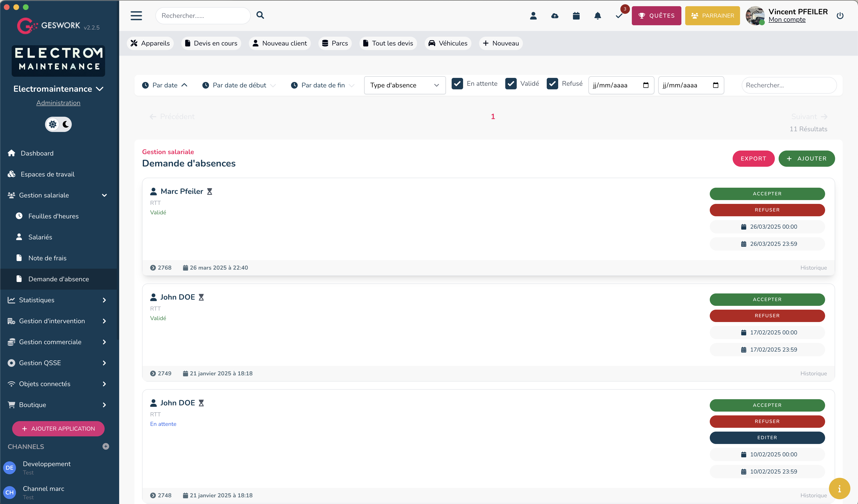Viewport: 858px width, 504px height.
Task: Open the calendar icon in top bar
Action: (x=576, y=16)
